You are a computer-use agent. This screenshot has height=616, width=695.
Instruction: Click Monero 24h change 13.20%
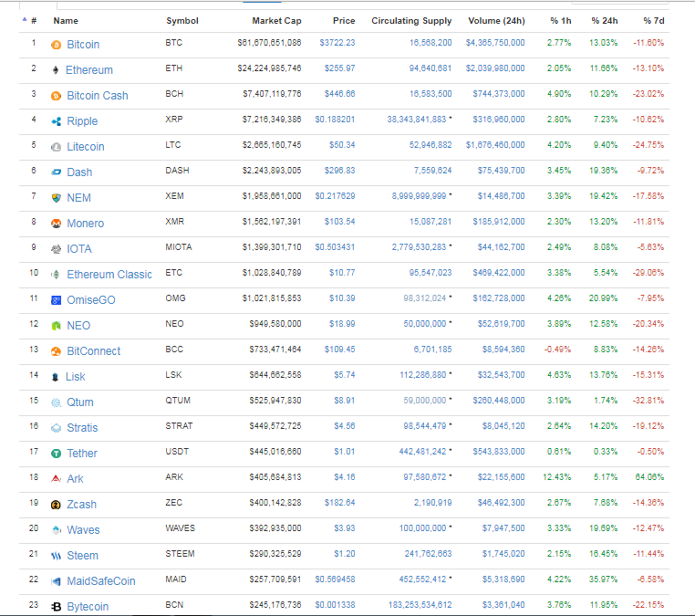click(603, 222)
